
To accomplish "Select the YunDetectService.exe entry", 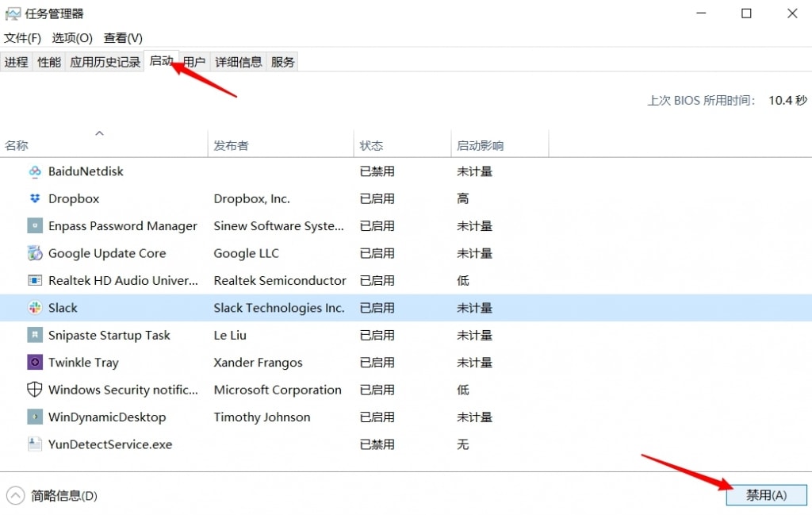I will point(110,444).
